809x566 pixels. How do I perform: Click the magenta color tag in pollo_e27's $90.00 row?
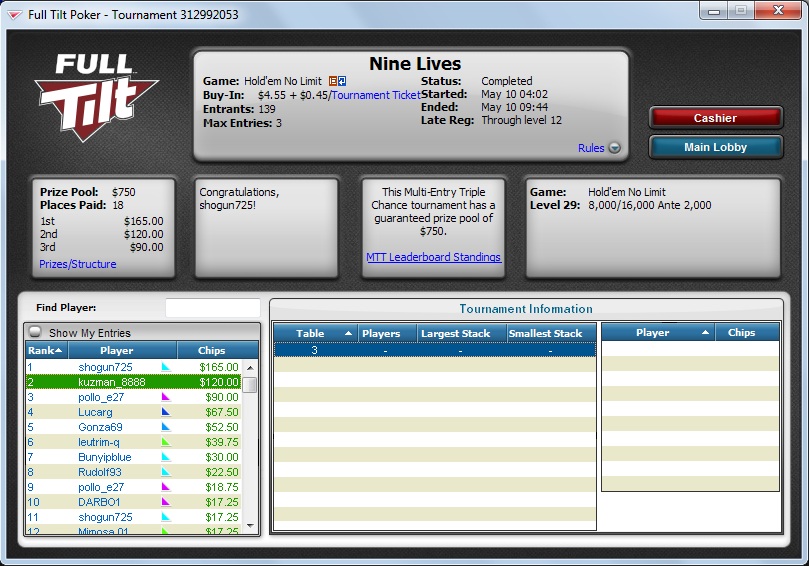(x=166, y=397)
